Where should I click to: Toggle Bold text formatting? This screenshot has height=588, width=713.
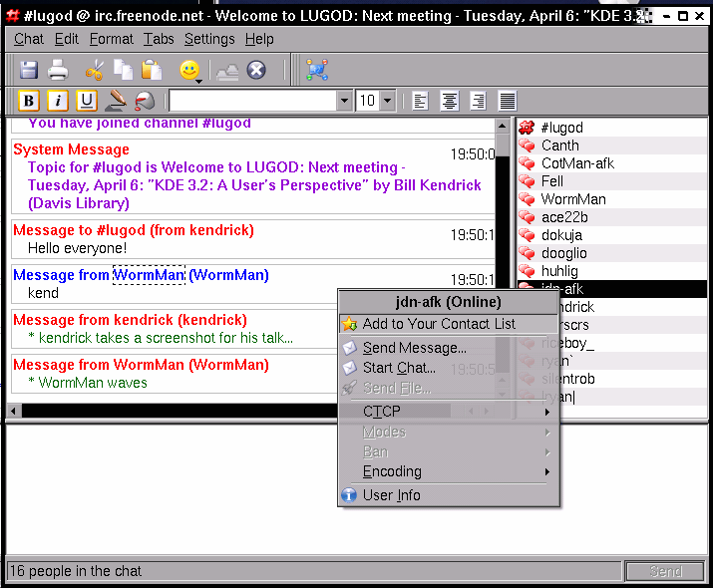click(29, 101)
